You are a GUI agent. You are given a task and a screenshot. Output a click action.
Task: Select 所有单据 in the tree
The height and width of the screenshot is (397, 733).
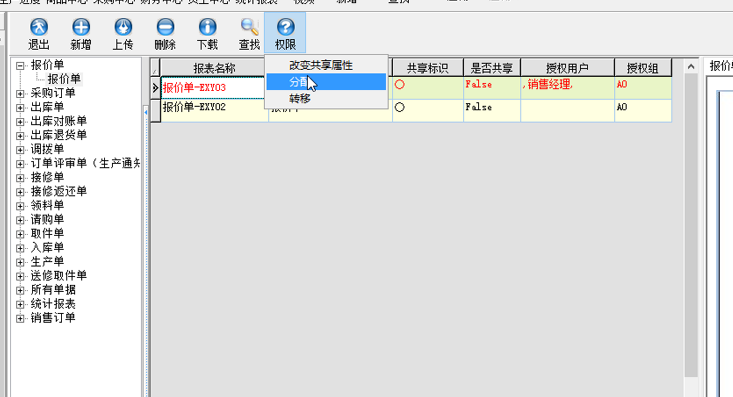pos(53,289)
